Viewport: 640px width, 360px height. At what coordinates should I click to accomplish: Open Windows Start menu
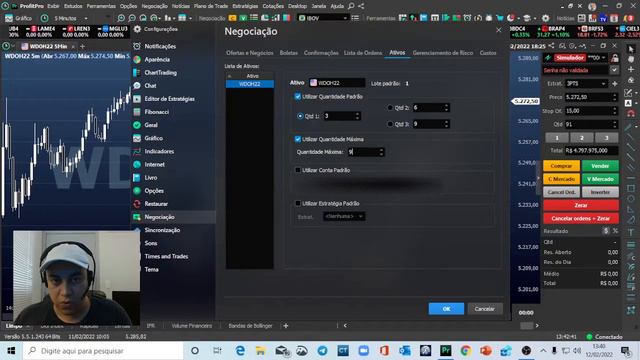tap(11, 351)
